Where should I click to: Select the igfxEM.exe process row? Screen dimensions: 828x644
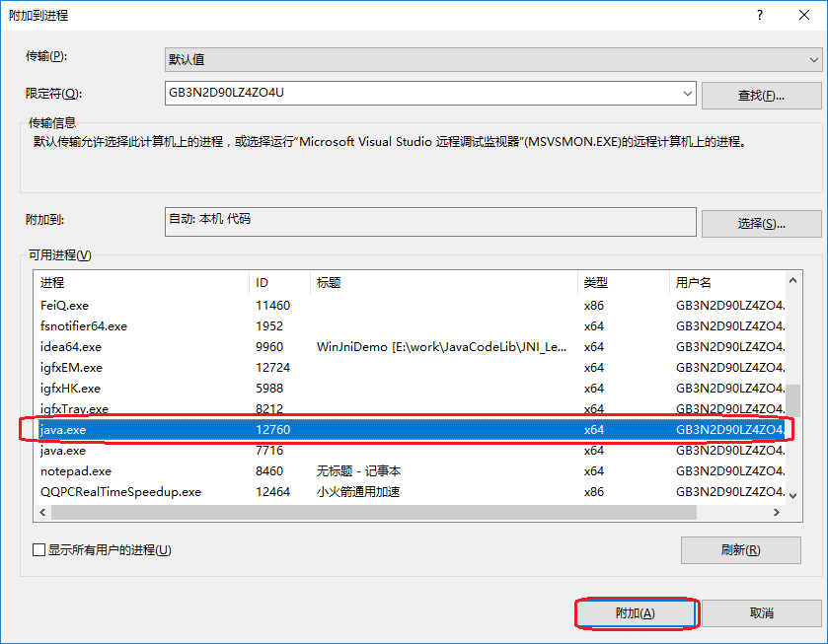coord(410,368)
